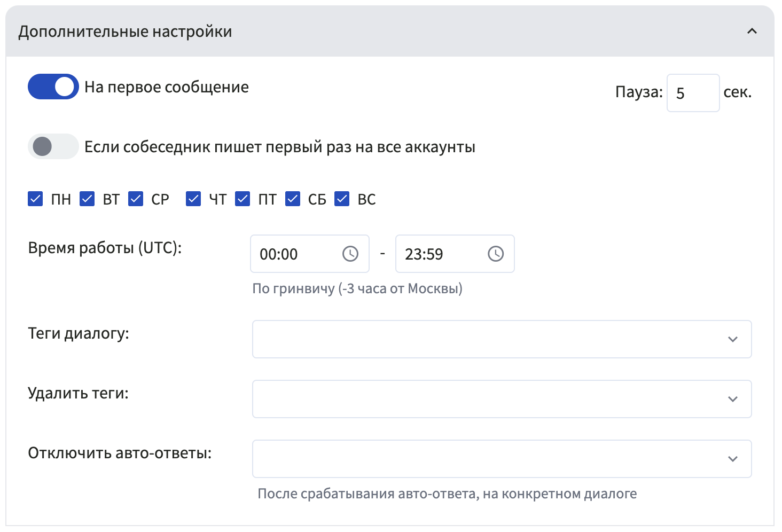The image size is (782, 532).
Task: Uncheck the ВТ checkbox
Action: coord(87,199)
